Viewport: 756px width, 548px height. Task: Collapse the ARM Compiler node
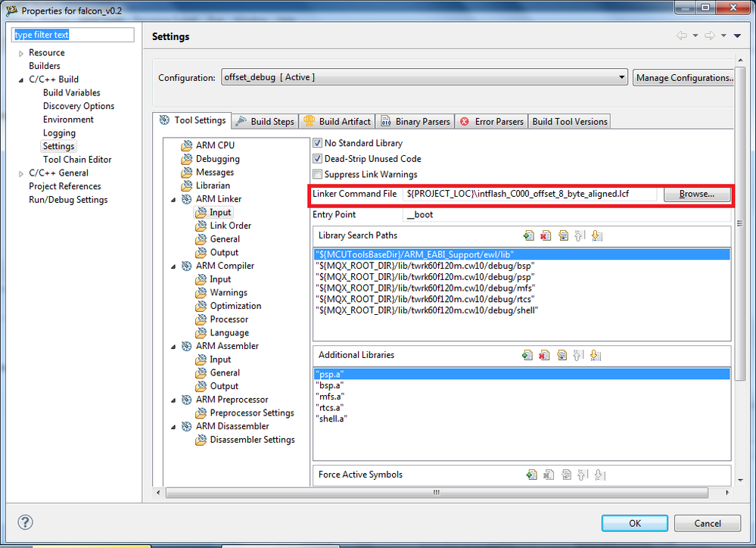(173, 266)
